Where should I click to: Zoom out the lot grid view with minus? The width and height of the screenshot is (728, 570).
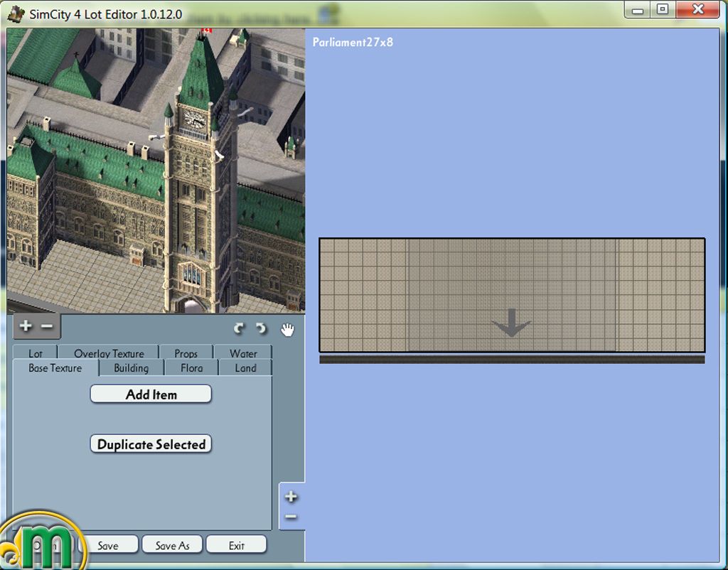[x=291, y=517]
